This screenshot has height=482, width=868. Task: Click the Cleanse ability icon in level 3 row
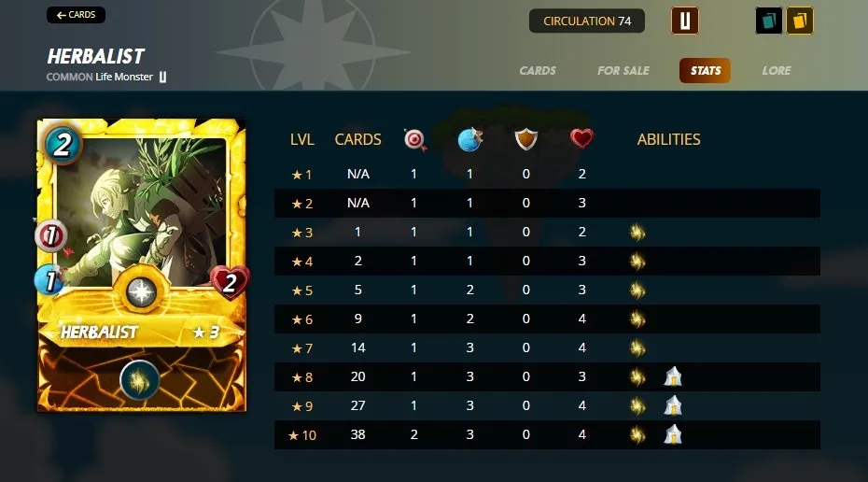tap(637, 233)
